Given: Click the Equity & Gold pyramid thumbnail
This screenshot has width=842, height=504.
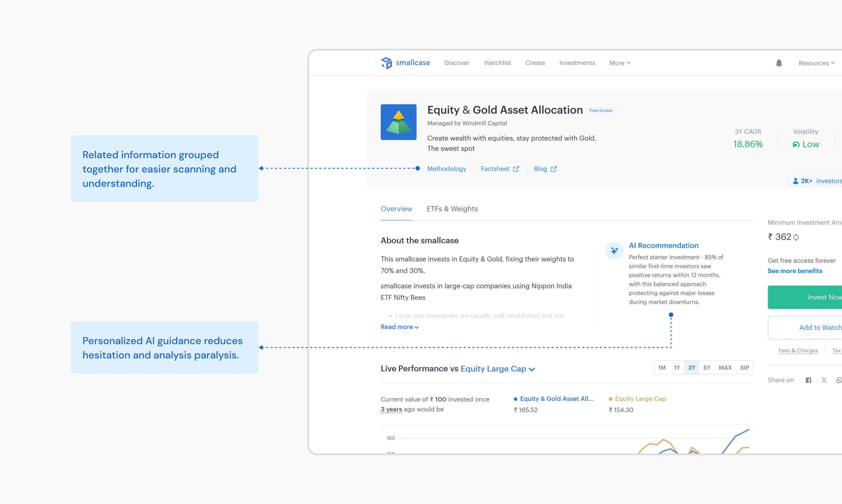Looking at the screenshot, I should [398, 122].
